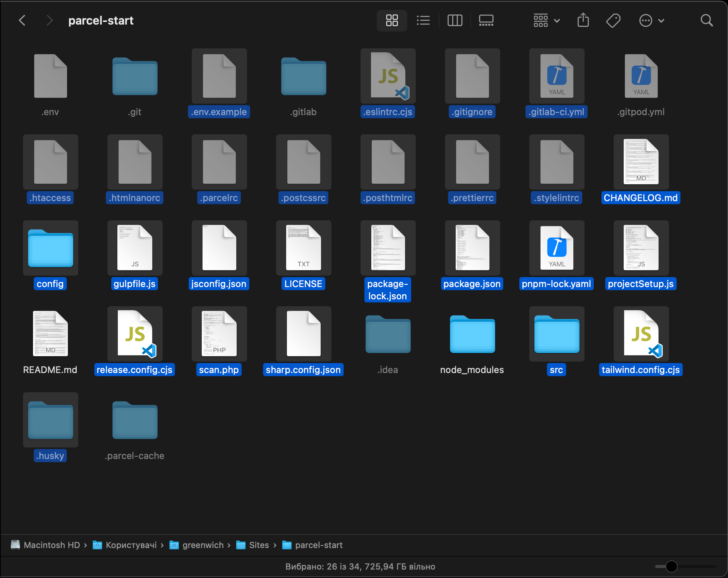Open the group-by dropdown
The image size is (728, 578).
tap(547, 20)
